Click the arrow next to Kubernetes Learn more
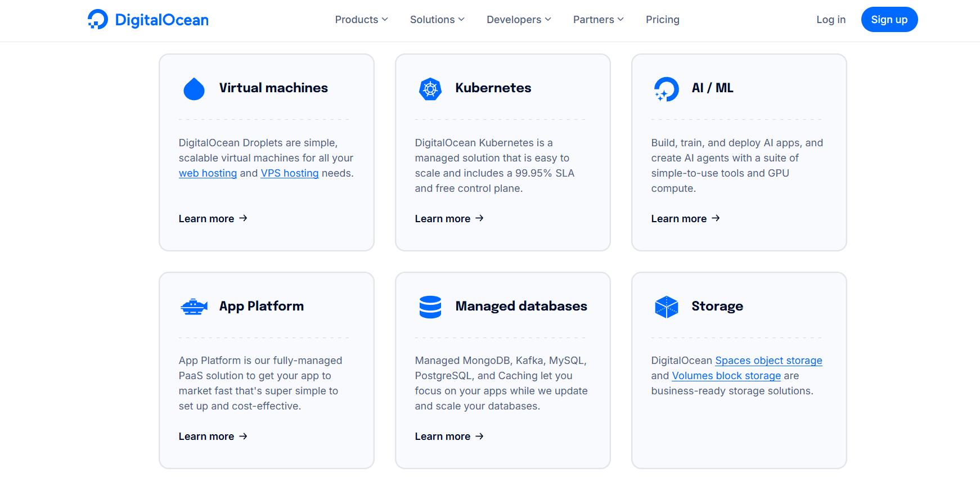The height and width of the screenshot is (477, 980). click(x=479, y=218)
